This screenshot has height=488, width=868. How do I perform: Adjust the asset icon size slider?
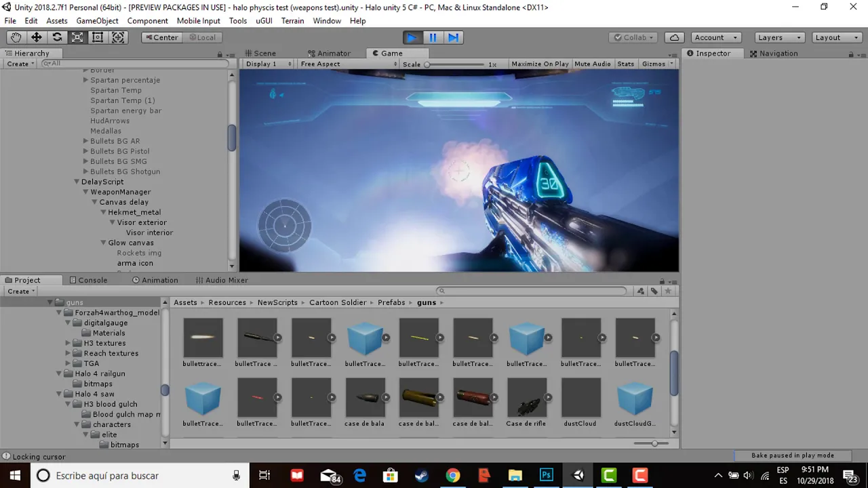(651, 443)
